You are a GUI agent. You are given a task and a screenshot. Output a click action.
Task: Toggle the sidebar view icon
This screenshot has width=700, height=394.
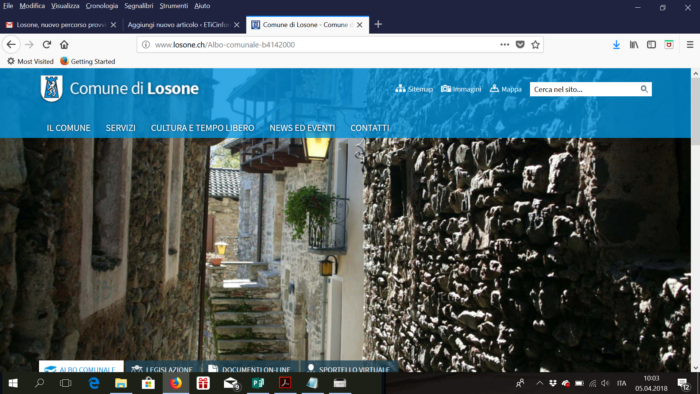point(651,45)
